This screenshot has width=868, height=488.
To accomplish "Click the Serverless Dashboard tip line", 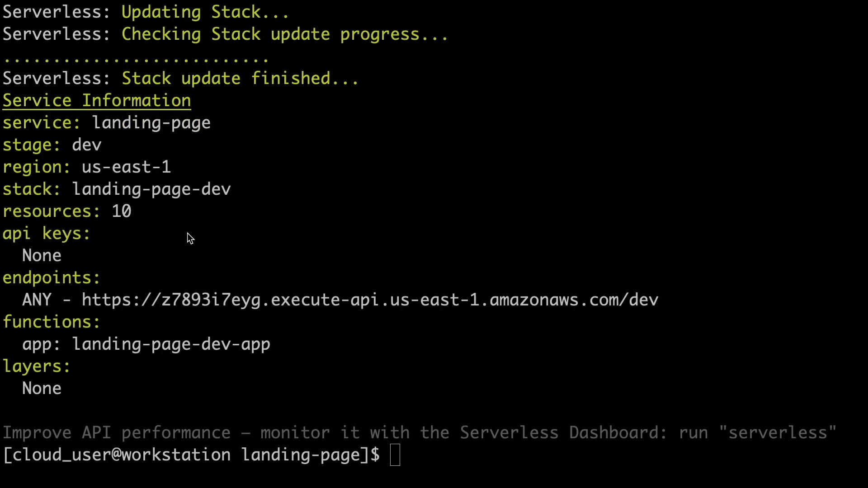I will tap(420, 433).
